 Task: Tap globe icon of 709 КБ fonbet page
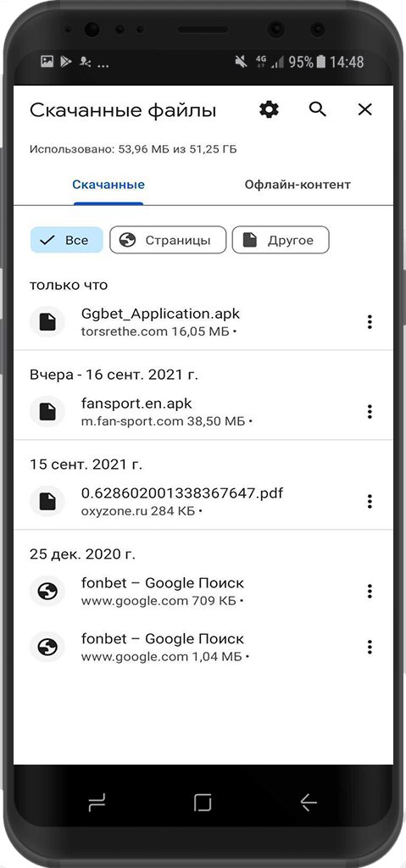(x=47, y=591)
